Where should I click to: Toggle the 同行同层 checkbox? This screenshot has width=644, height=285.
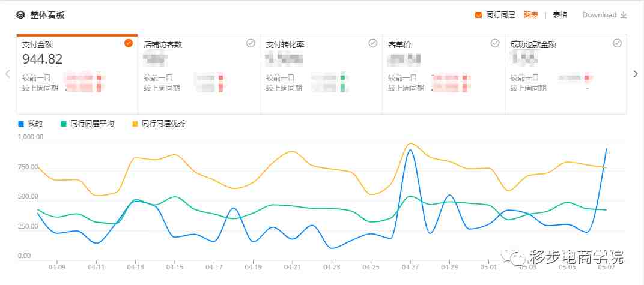click(478, 15)
